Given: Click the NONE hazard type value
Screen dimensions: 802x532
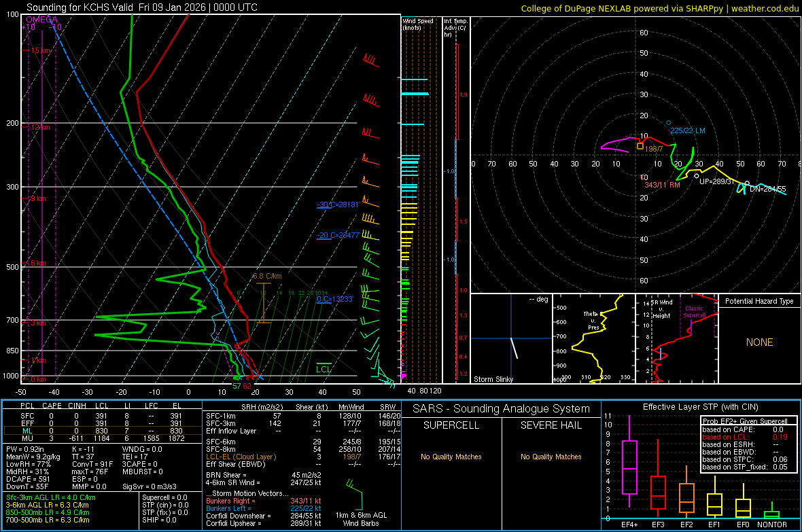Looking at the screenshot, I should [x=759, y=342].
